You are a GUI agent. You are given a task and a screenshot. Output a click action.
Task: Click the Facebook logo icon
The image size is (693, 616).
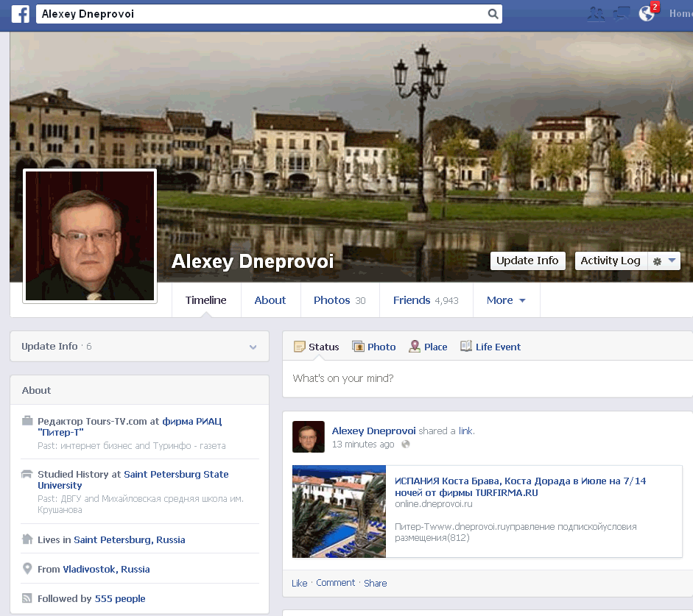pyautogui.click(x=20, y=14)
